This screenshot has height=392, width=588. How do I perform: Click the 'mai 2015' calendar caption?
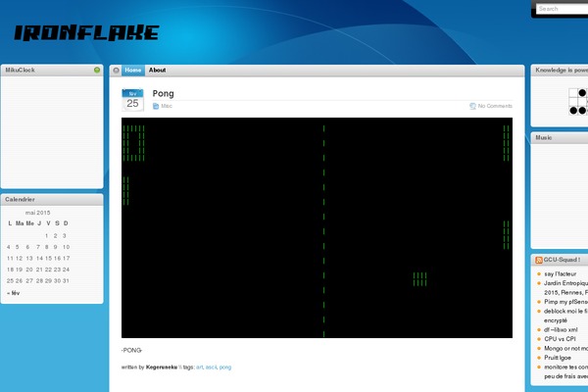37,213
